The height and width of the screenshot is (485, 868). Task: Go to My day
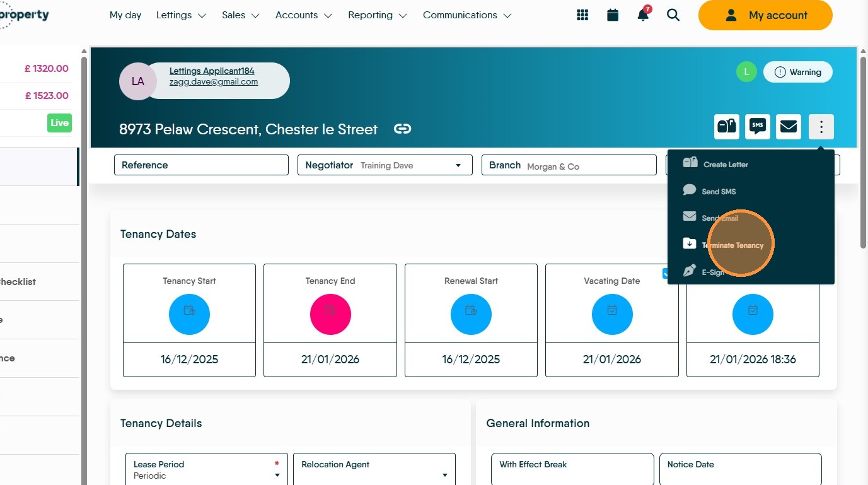pyautogui.click(x=125, y=15)
